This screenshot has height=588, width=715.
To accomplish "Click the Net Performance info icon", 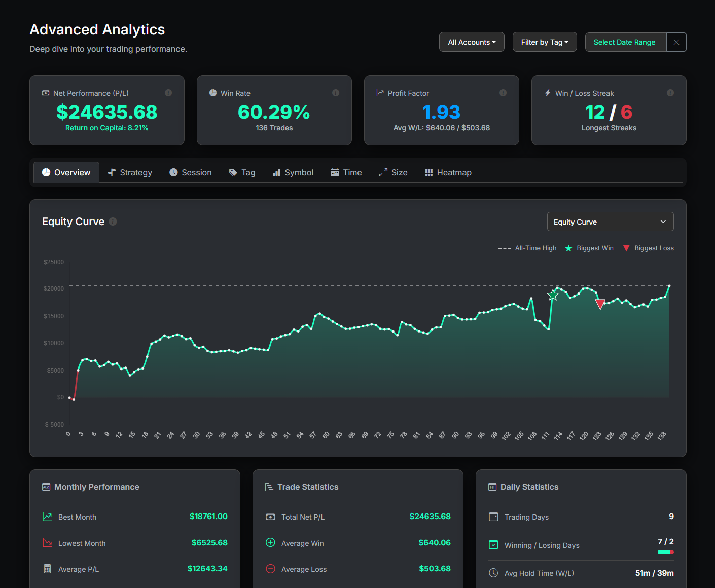I will [x=169, y=93].
